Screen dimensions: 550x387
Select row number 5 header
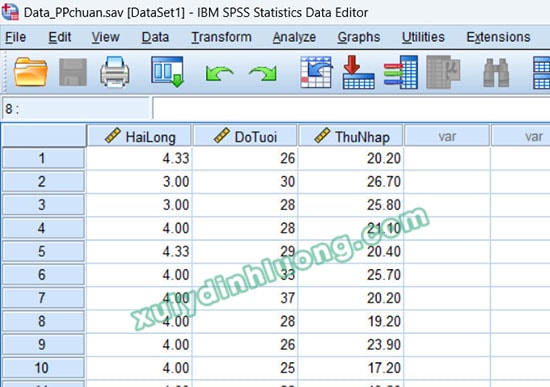point(43,251)
